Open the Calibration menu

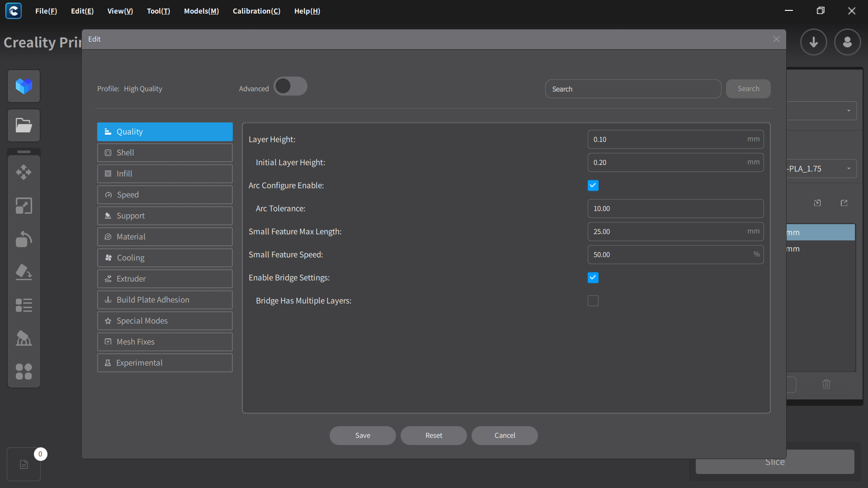(x=257, y=11)
